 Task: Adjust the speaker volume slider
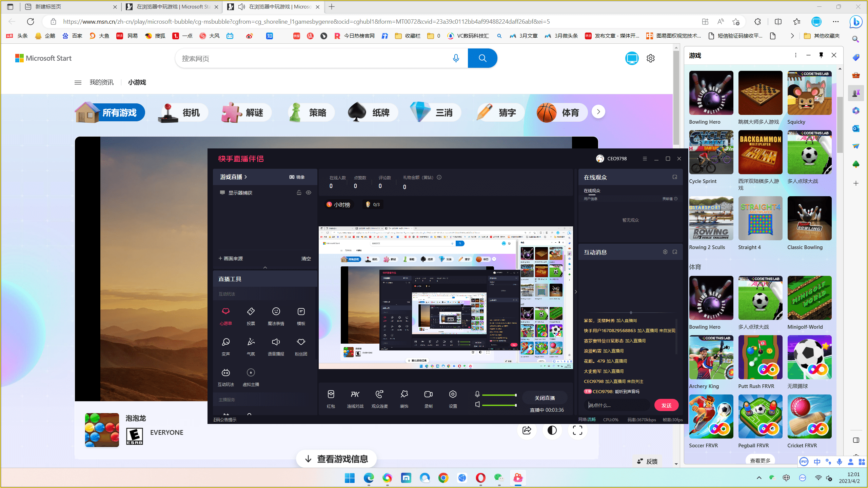[499, 405]
